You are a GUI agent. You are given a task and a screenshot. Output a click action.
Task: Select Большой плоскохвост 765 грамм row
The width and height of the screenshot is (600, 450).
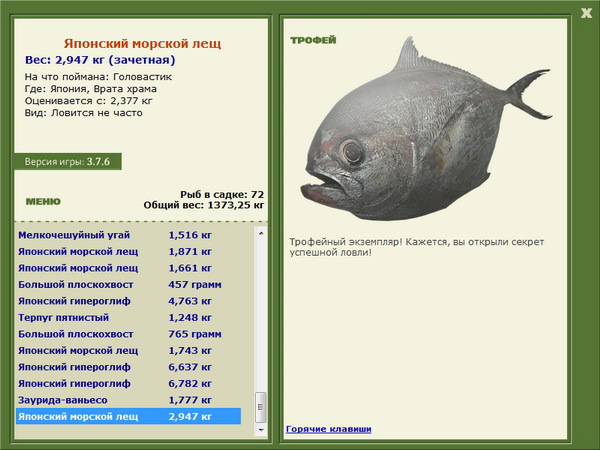pyautogui.click(x=129, y=334)
